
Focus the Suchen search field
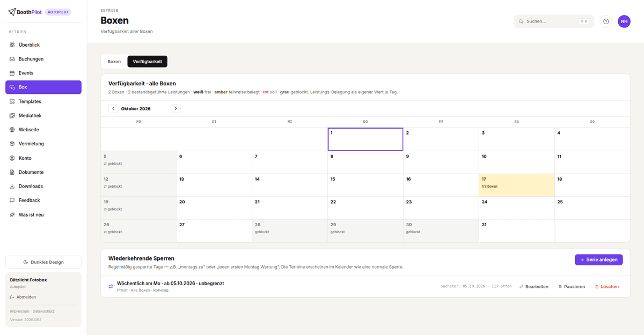click(x=554, y=21)
